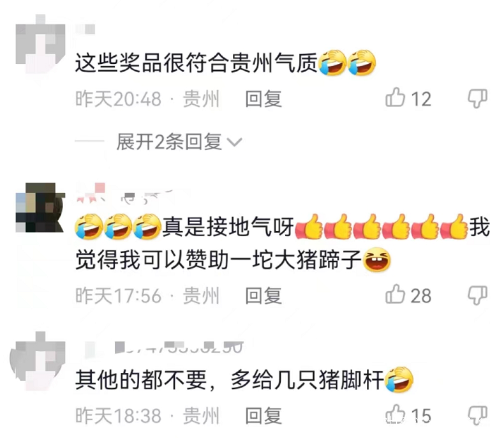Open the second commenter's dark avatar
This screenshot has height=438, width=504.
pyautogui.click(x=40, y=208)
